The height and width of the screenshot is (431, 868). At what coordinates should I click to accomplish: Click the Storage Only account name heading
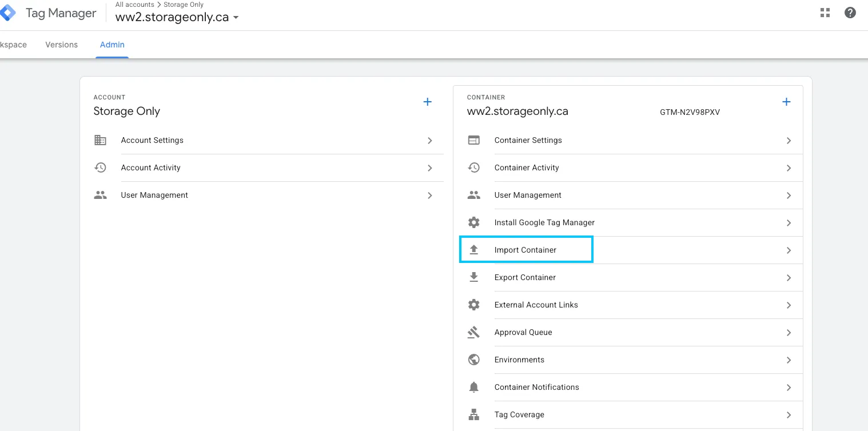pyautogui.click(x=127, y=111)
